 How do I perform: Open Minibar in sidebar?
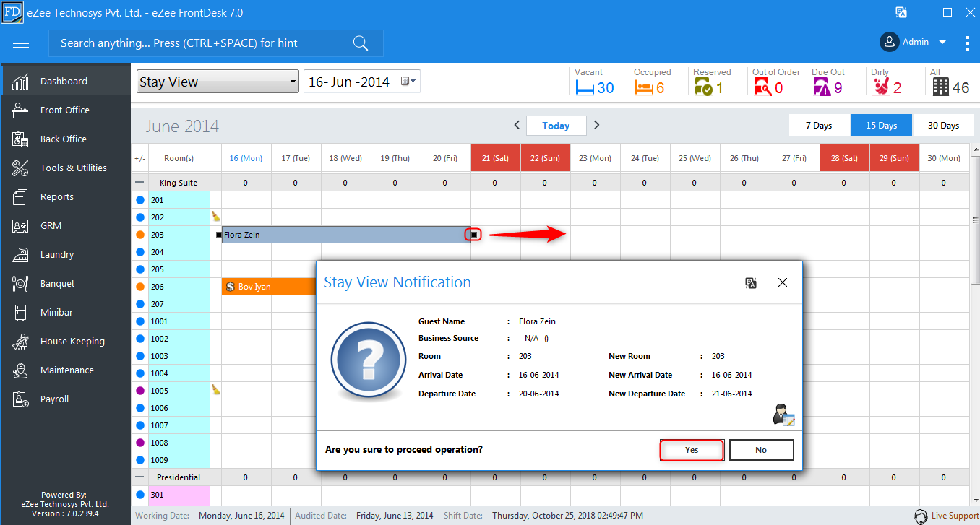(x=66, y=312)
